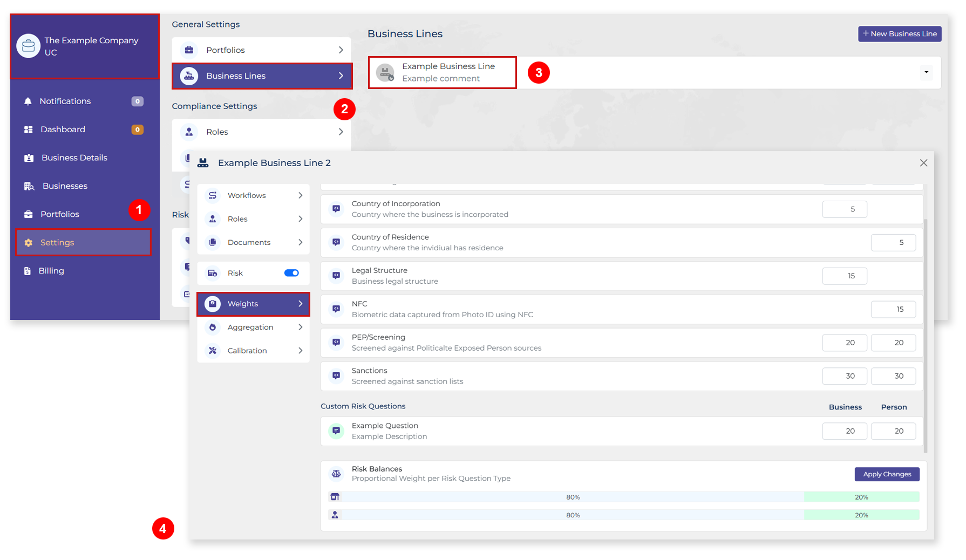Click the Workflows row chevron
966x560 pixels.
click(x=301, y=195)
